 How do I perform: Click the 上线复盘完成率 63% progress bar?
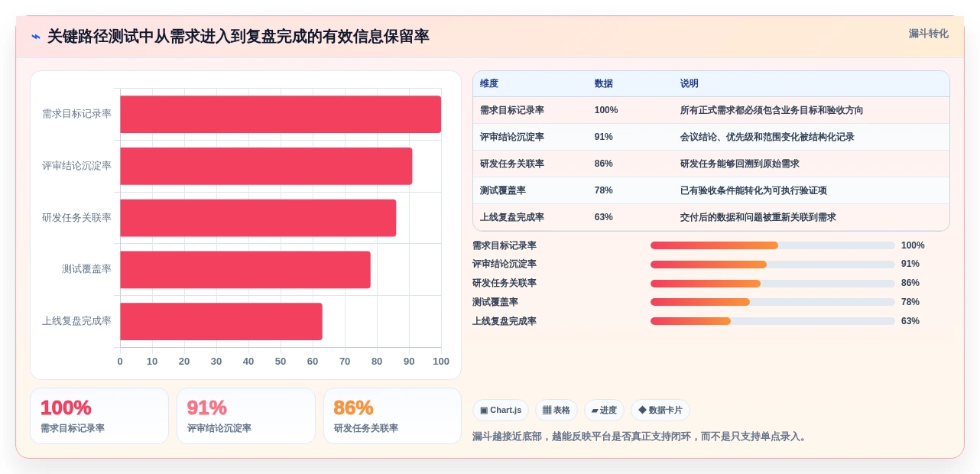point(773,321)
